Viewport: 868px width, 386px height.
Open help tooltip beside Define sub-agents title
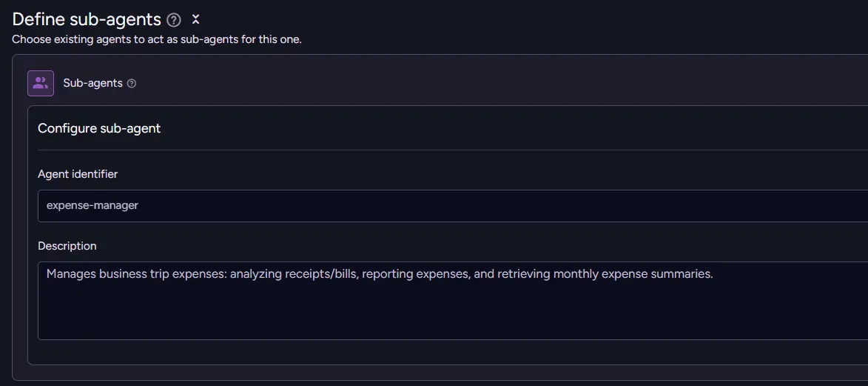174,20
